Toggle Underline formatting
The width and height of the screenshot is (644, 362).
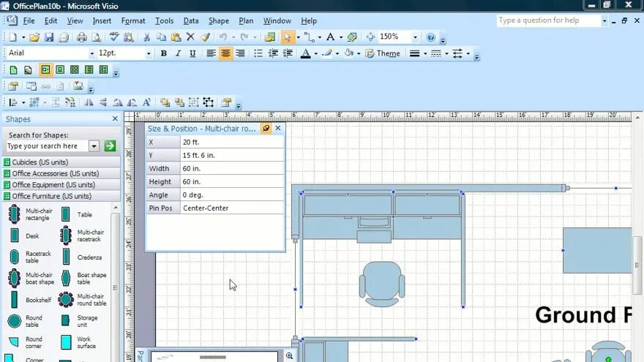(192, 53)
